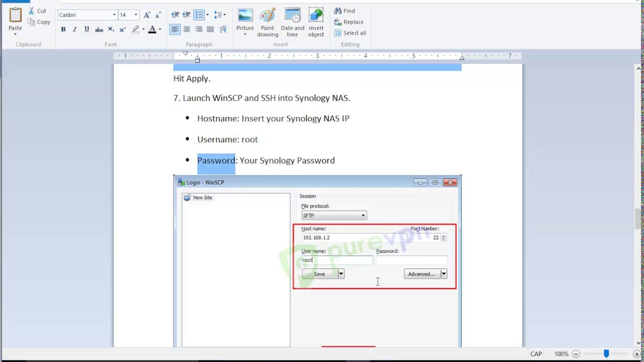
Task: Copy the selection using Copy
Action: click(x=39, y=22)
